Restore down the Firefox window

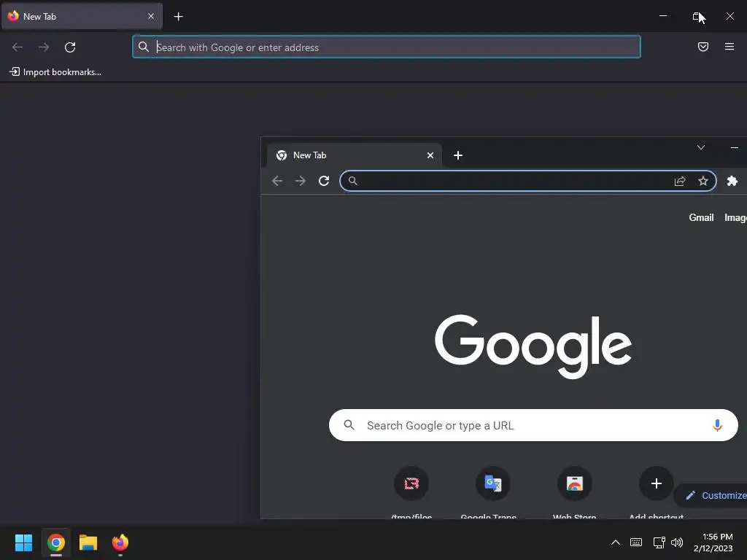(697, 16)
